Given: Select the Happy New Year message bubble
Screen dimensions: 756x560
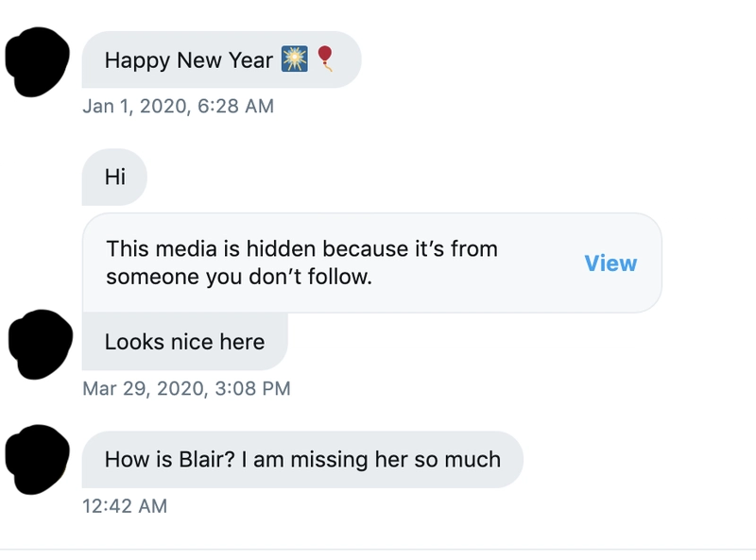Looking at the screenshot, I should pos(221,59).
